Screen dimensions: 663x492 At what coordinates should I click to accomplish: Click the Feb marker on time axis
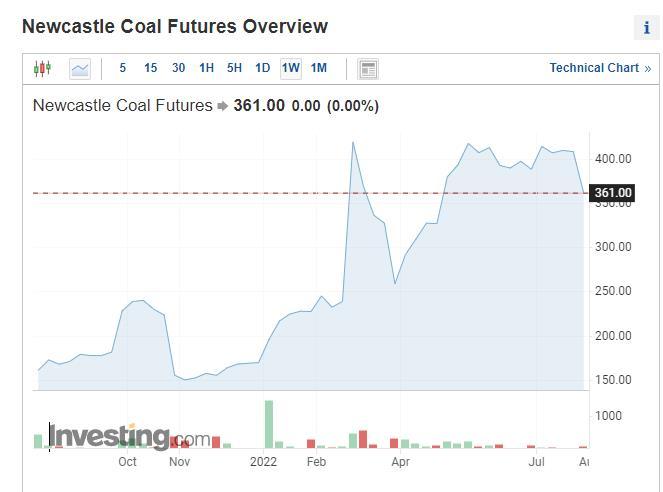[316, 461]
